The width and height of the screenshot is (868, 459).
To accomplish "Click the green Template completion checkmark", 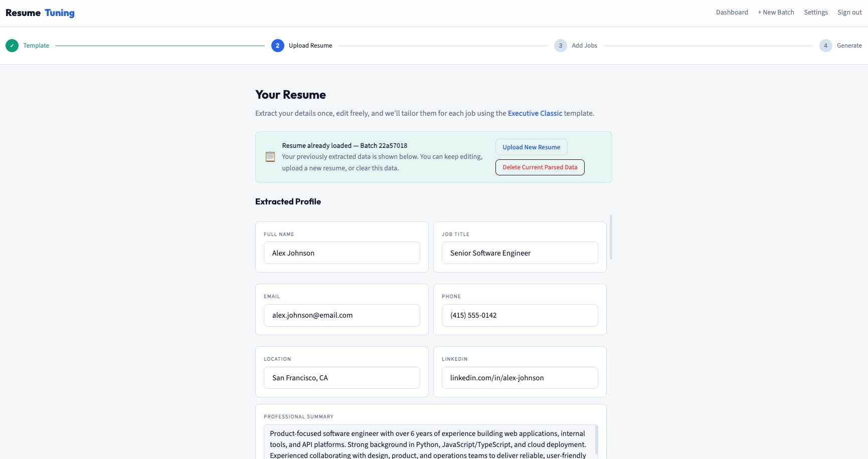I will click(12, 46).
